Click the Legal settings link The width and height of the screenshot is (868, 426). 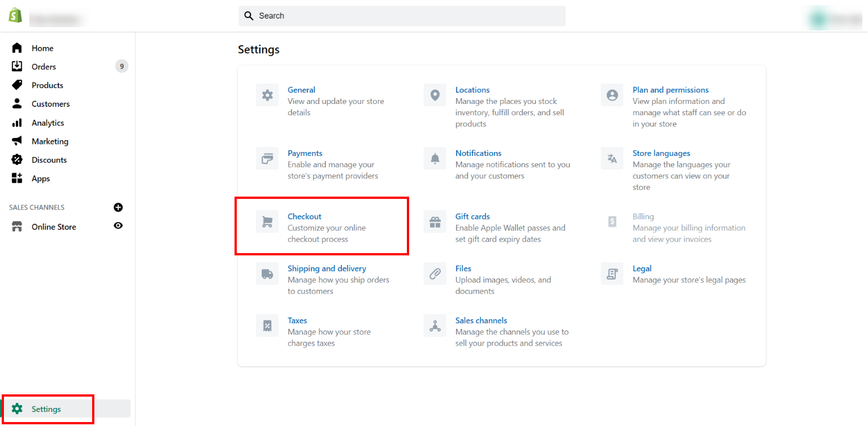click(642, 268)
